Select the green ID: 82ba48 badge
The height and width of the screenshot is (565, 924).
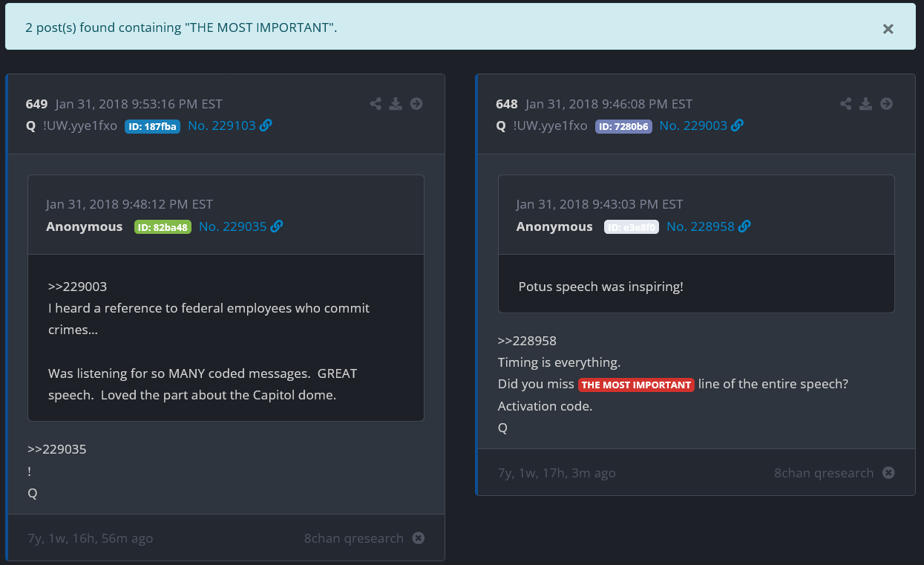coord(163,227)
